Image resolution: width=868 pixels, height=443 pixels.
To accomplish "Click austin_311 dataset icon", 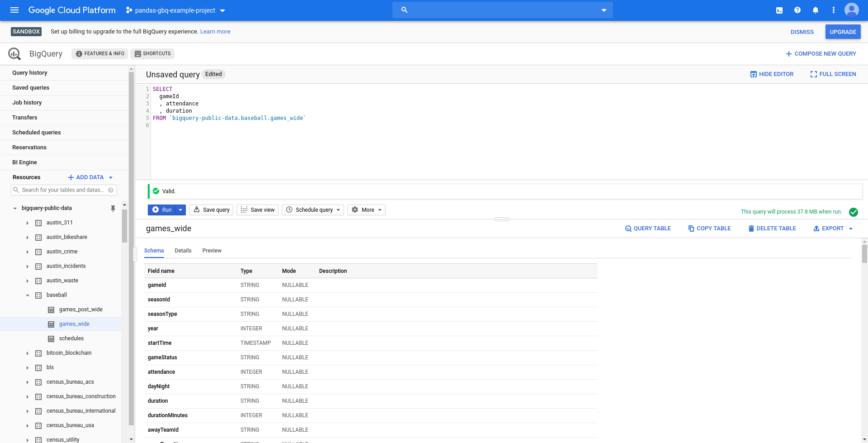I will tap(38, 223).
